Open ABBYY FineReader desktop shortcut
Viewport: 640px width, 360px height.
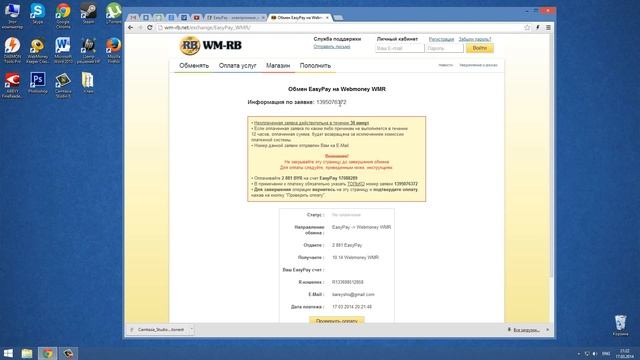[x=12, y=85]
